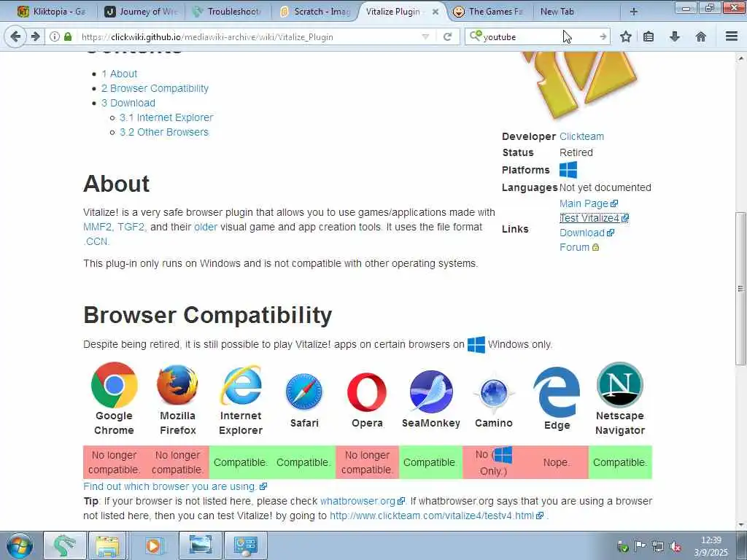Switch to the Troubleshoot tab
This screenshot has height=560, width=747.
tap(228, 12)
